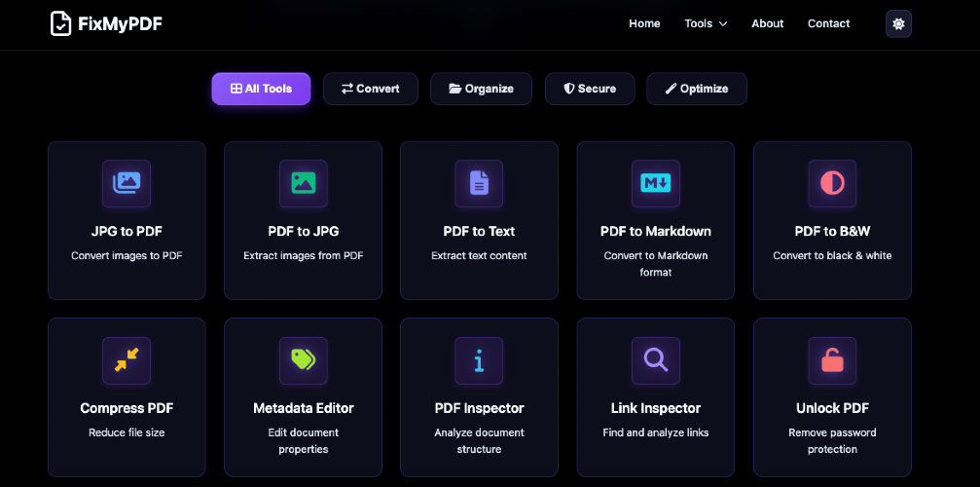Toggle the light/dark theme button

(x=898, y=23)
